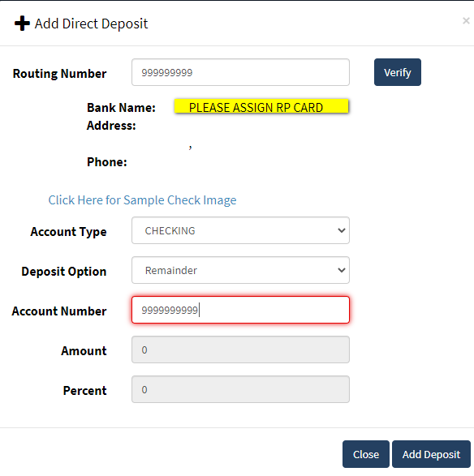The image size is (474, 476).
Task: Click inside the red-outlined Account Number field
Action: pos(240,310)
